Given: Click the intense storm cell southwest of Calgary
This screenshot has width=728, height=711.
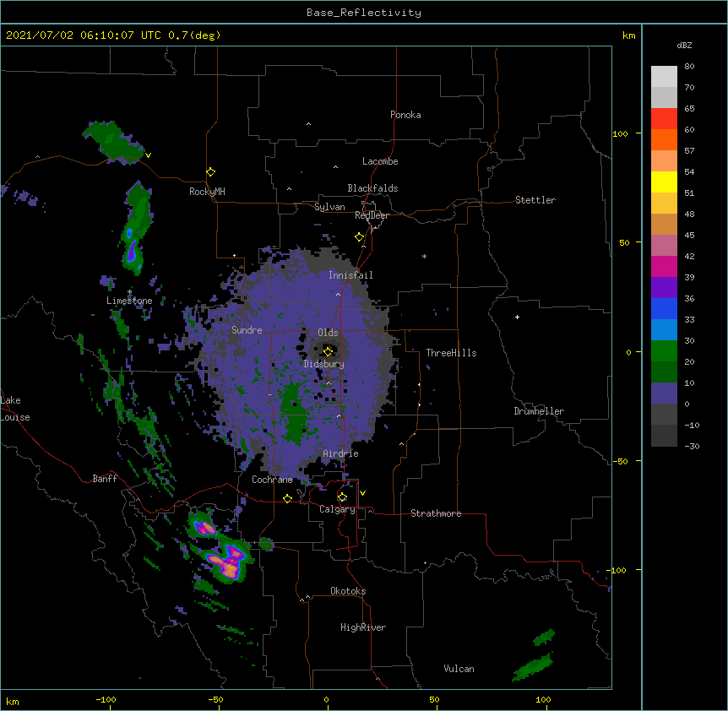Looking at the screenshot, I should point(228,562).
